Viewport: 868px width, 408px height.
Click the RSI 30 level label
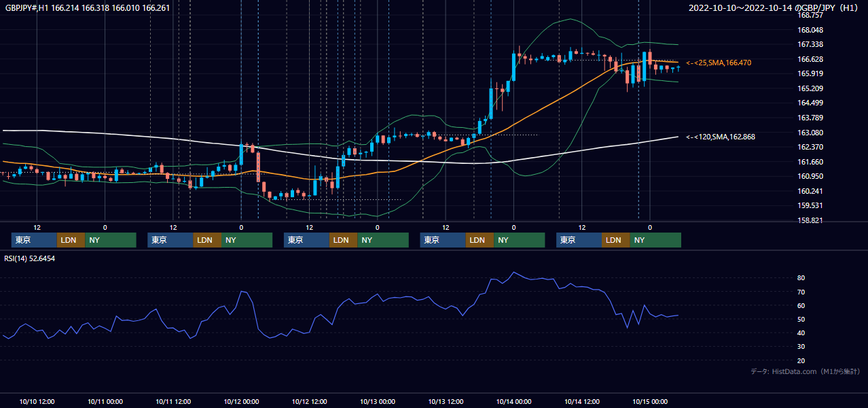[x=801, y=347]
